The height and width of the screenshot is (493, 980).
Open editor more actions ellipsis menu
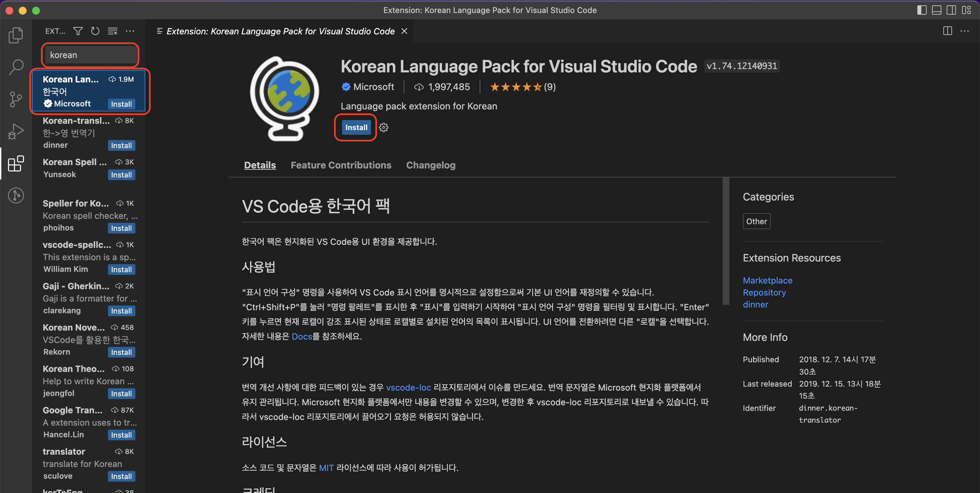(964, 31)
